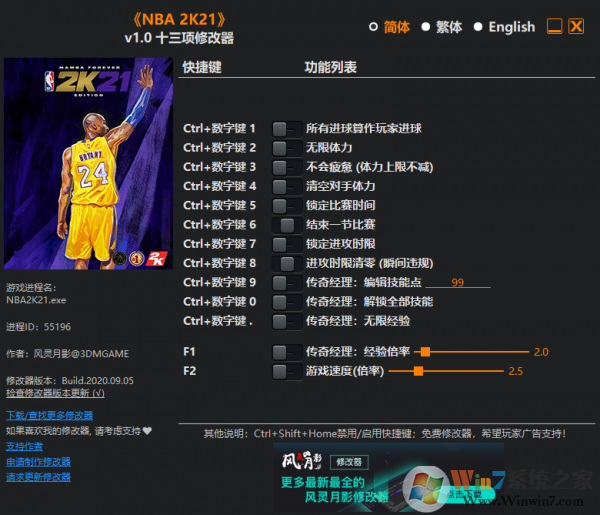Enable the 无限体力 toggle
This screenshot has height=515, width=600.
287,148
